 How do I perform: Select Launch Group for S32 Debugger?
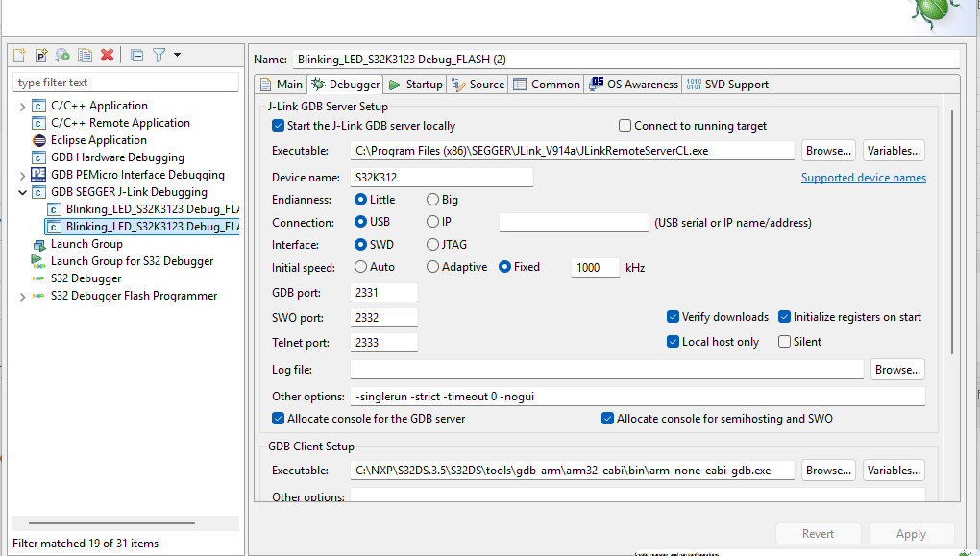pos(132,261)
